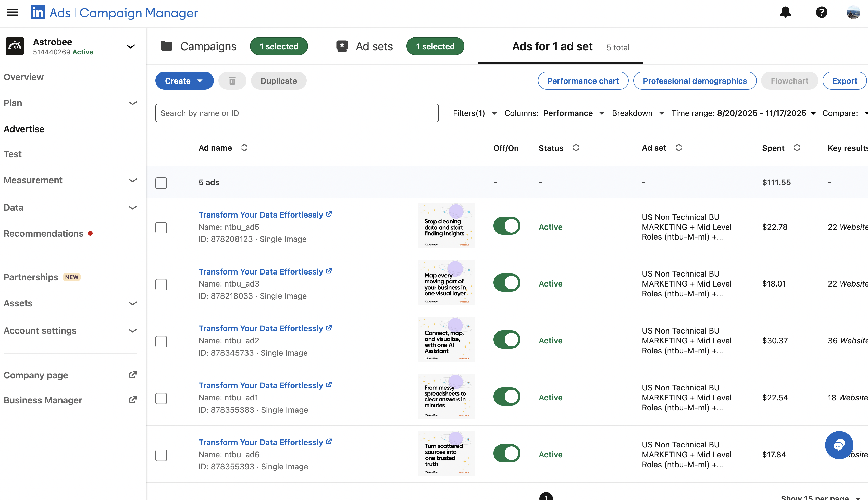Screen dimensions: 868x500
Task: Open the Transform Your Data Effortlessly ad link
Action: pos(261,214)
